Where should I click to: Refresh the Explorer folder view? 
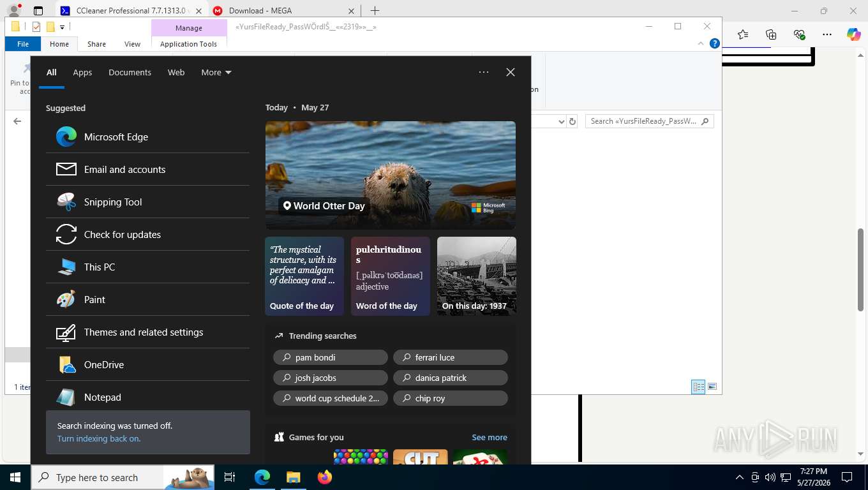click(572, 121)
